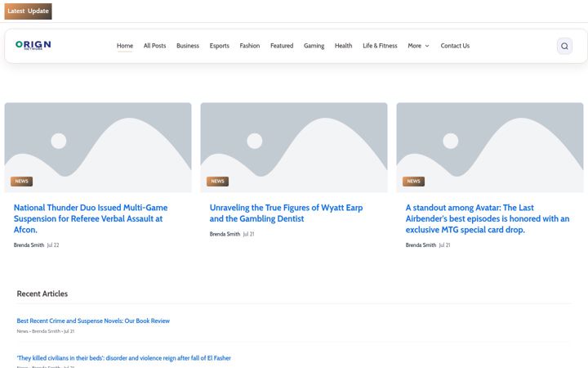This screenshot has width=588, height=368.
Task: Click the Jul 21 date on the Wyatt Earp card
Action: 248,234
